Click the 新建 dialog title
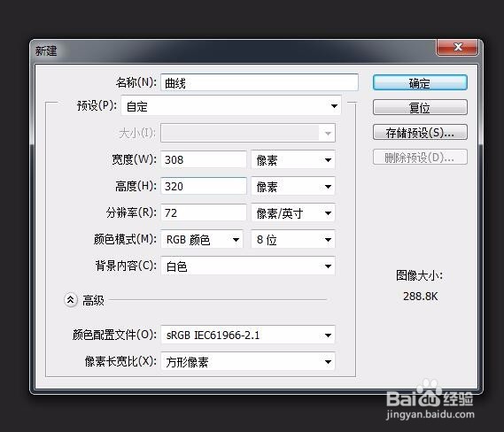Image resolution: width=504 pixels, height=432 pixels. click(46, 50)
